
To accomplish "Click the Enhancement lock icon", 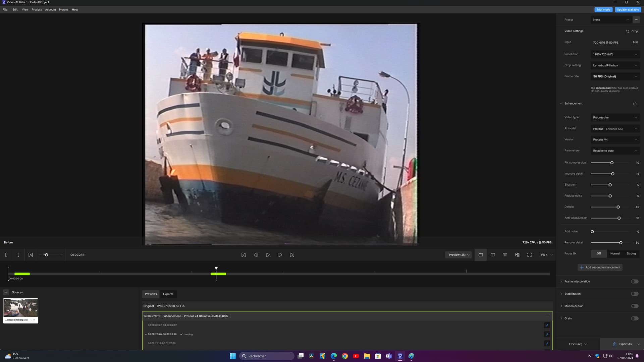I will pyautogui.click(x=635, y=104).
